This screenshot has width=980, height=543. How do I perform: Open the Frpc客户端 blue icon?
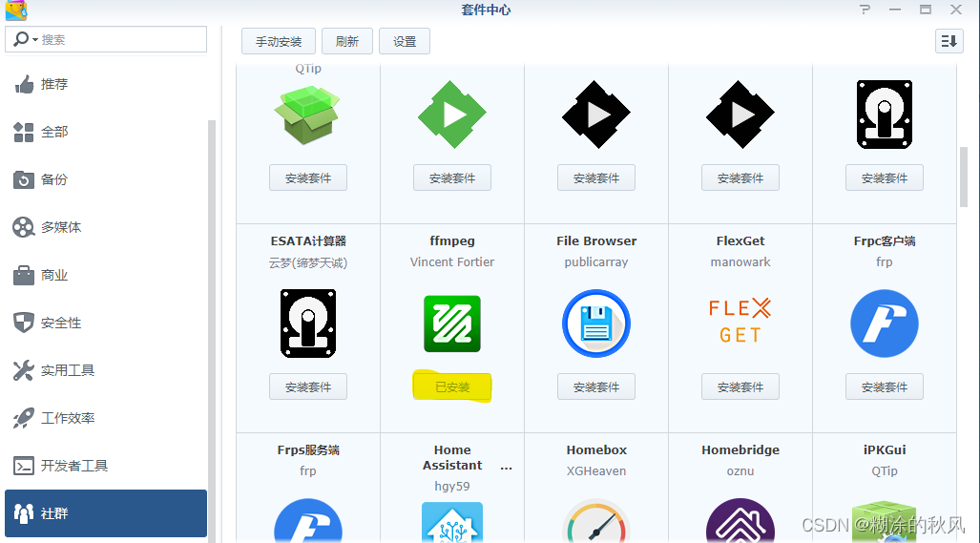885,324
